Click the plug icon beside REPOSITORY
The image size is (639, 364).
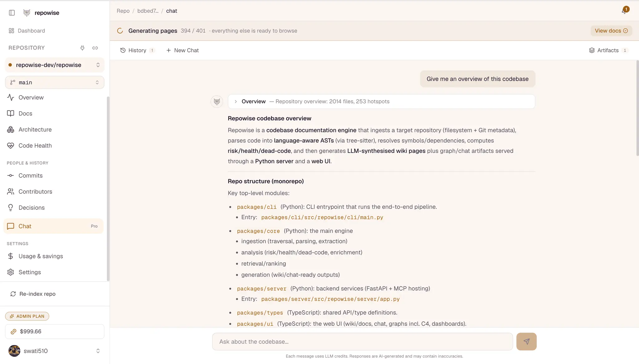tap(82, 48)
